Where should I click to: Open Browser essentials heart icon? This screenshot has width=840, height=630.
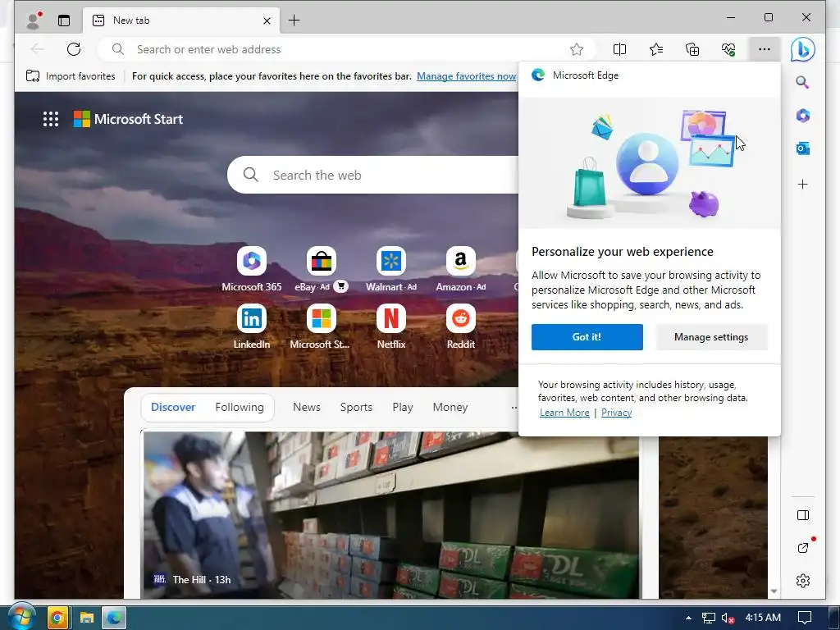pyautogui.click(x=728, y=49)
